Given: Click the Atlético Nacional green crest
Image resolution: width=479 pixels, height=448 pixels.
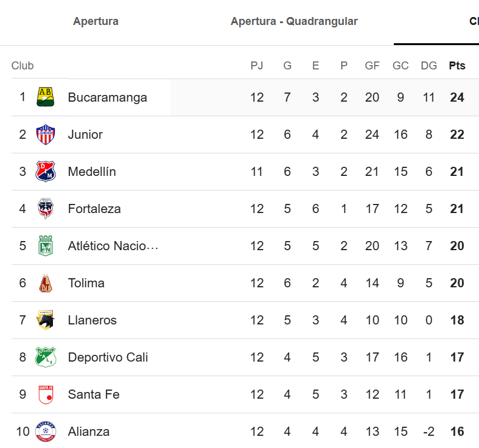Looking at the screenshot, I should click(x=46, y=246).
